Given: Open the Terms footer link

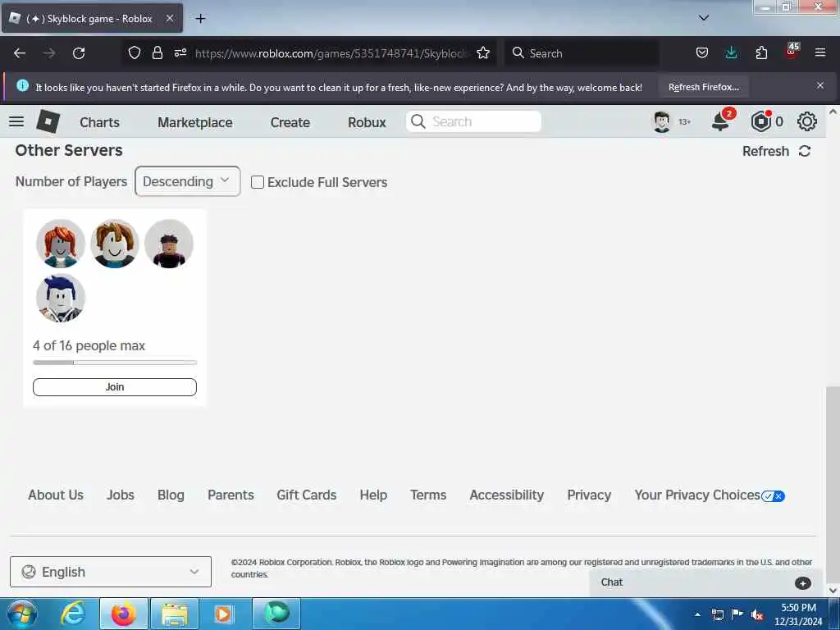Looking at the screenshot, I should click(x=428, y=495).
